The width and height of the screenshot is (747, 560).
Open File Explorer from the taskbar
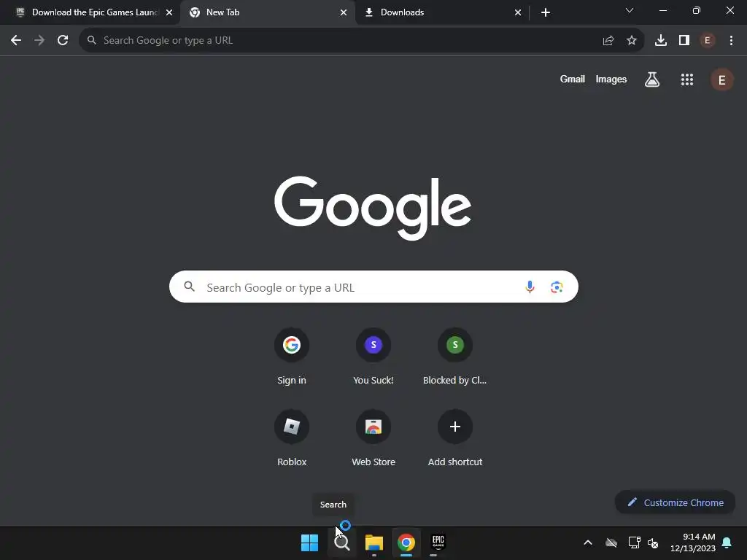374,542
